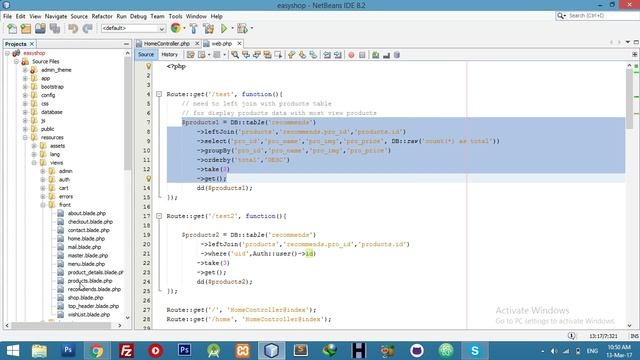The width and height of the screenshot is (640, 360).
Task: Click the Chrome browser selector icon
Action: click(176, 28)
